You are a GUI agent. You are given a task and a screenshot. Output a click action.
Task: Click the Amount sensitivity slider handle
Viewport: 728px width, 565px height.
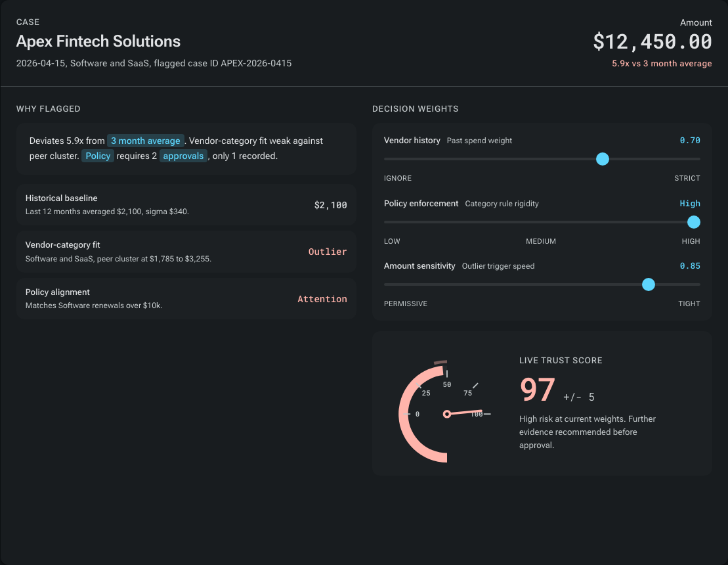pos(648,284)
